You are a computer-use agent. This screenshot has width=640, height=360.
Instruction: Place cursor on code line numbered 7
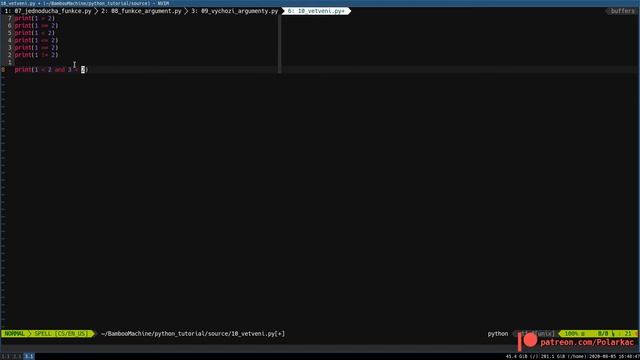coord(34,18)
